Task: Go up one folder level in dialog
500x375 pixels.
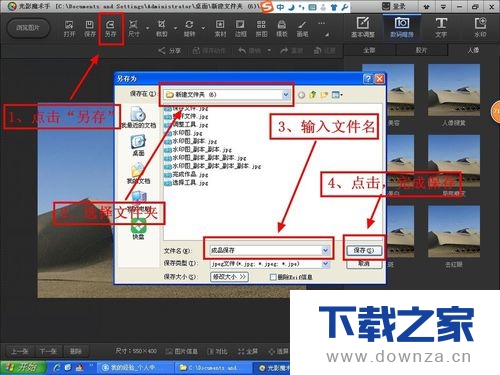Action: (x=313, y=95)
